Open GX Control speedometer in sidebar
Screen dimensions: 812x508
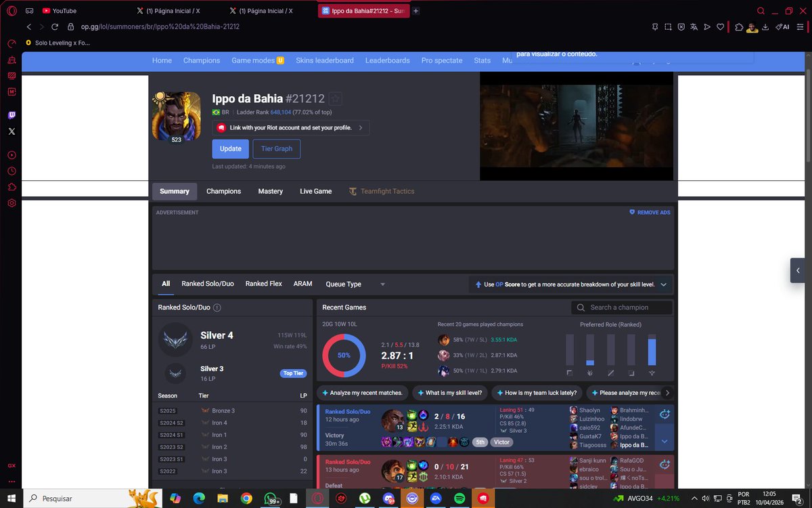[x=12, y=43]
